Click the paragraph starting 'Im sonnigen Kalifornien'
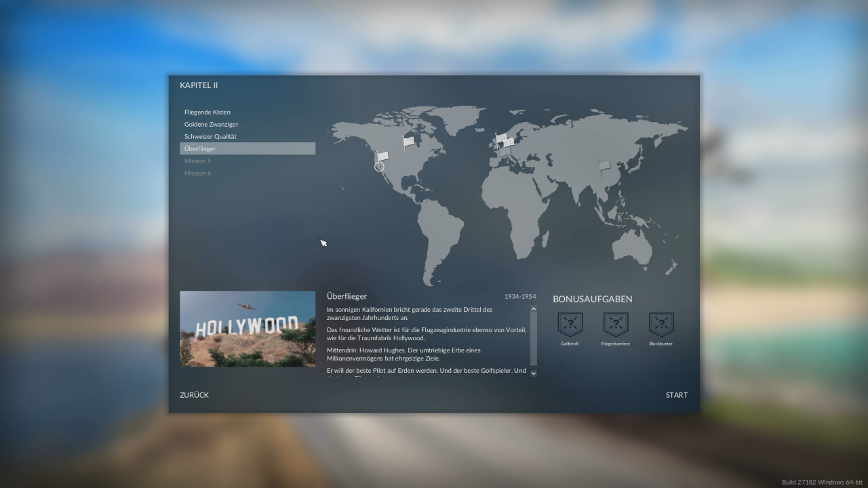 [410, 313]
